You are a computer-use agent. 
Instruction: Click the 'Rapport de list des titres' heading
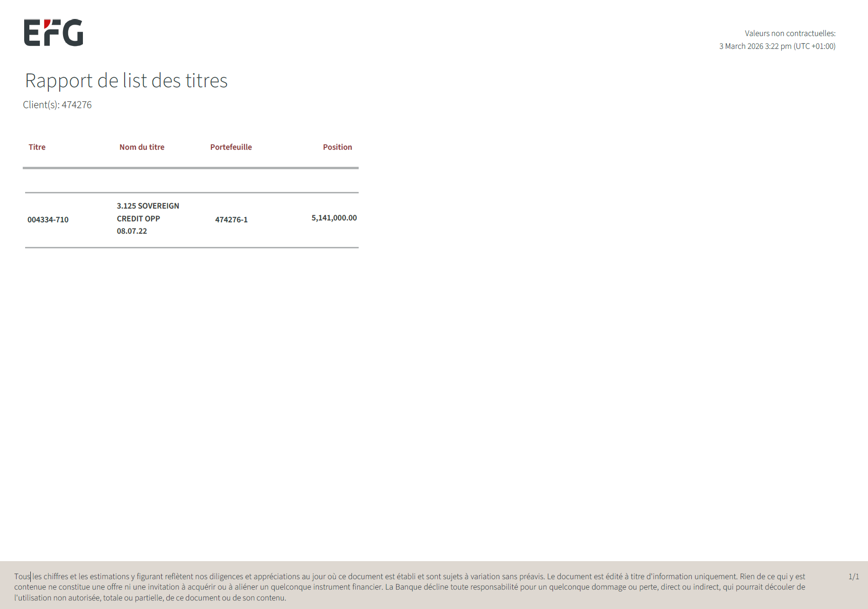[126, 81]
